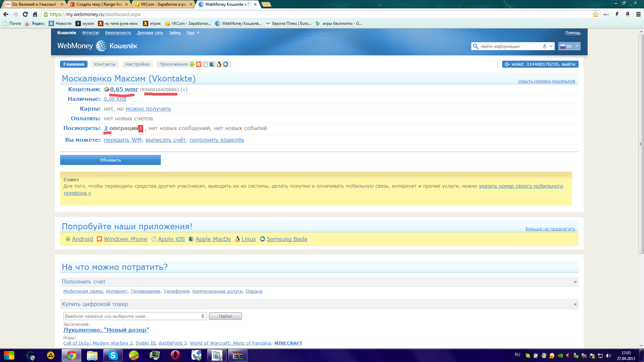Click the Windows Phone icon next to Приложения
Image resolution: width=644 pixels, height=362 pixels.
[x=199, y=64]
